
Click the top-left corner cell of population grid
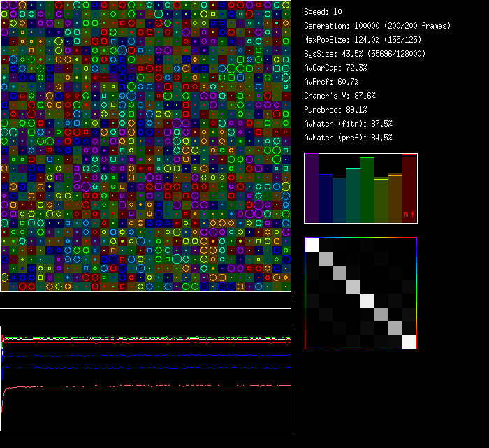click(x=4, y=4)
